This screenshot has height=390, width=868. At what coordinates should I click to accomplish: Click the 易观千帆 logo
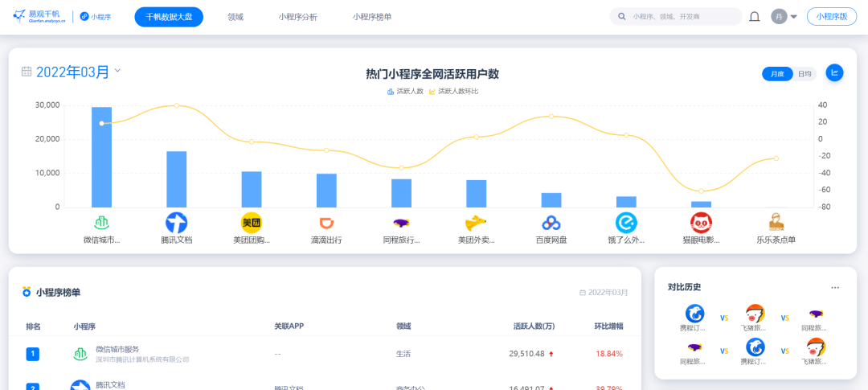click(x=39, y=17)
